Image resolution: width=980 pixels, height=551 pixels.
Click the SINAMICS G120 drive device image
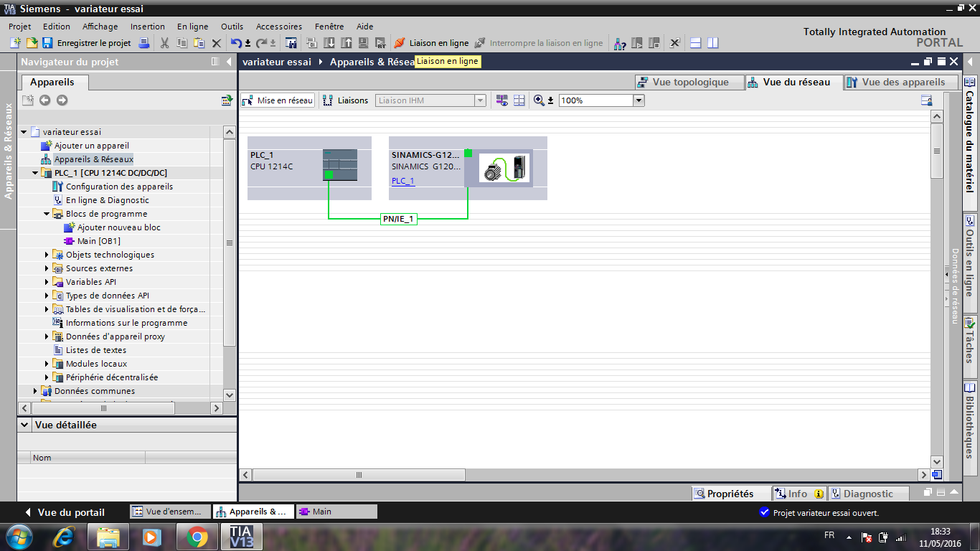tap(505, 168)
